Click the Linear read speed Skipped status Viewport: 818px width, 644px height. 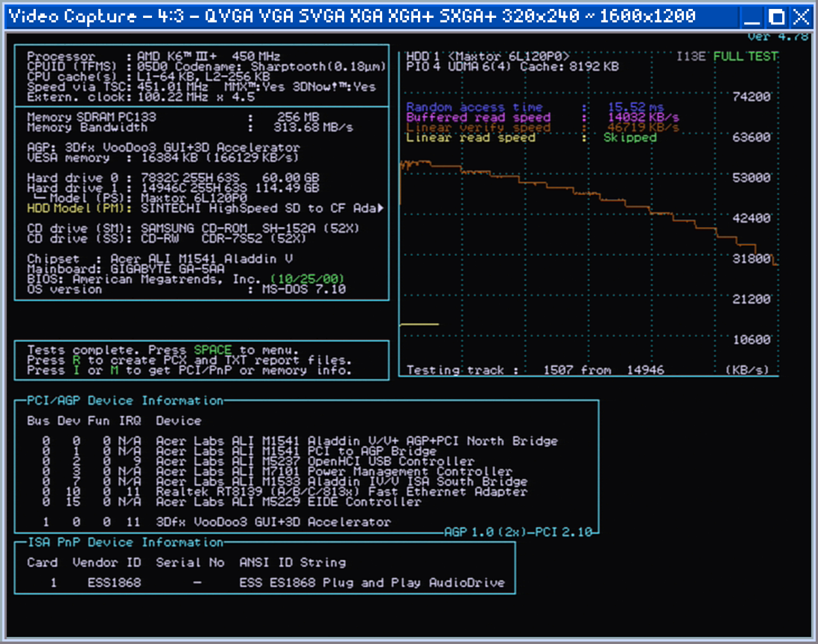coord(630,138)
